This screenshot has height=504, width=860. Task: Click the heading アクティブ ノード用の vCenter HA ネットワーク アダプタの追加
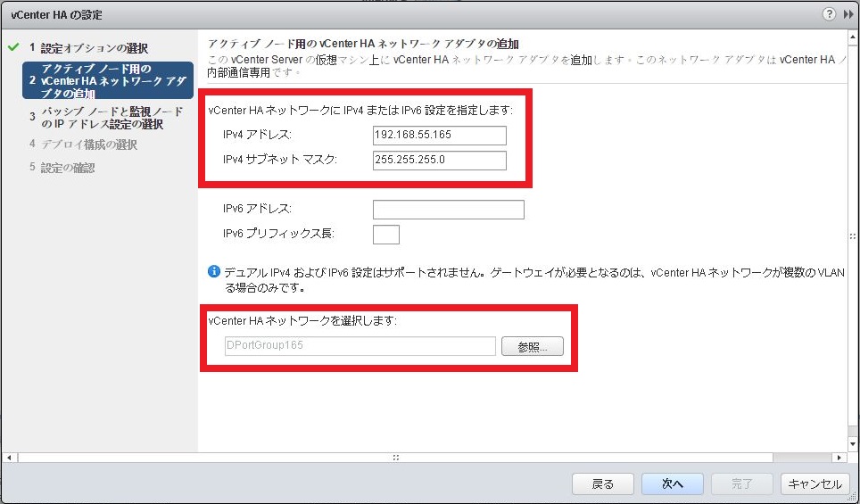pos(364,44)
